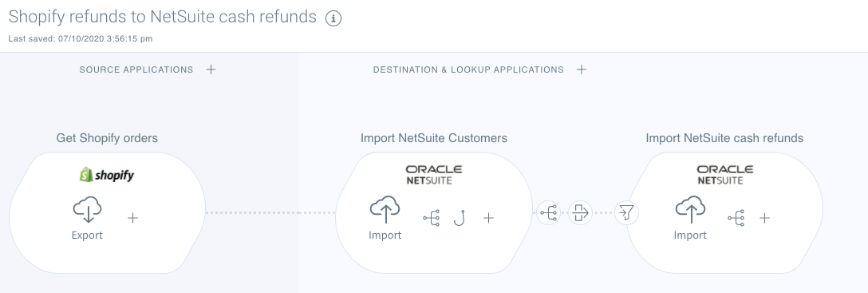Open the Shopify Export cloud icon
This screenshot has width=868, height=293.
[x=88, y=211]
